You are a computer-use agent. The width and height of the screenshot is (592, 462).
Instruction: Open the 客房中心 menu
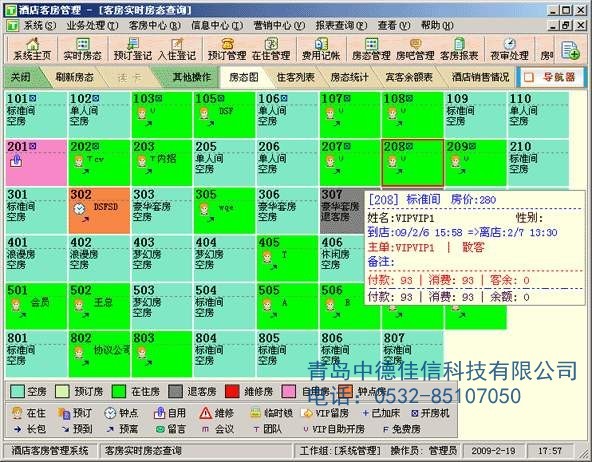(155, 26)
